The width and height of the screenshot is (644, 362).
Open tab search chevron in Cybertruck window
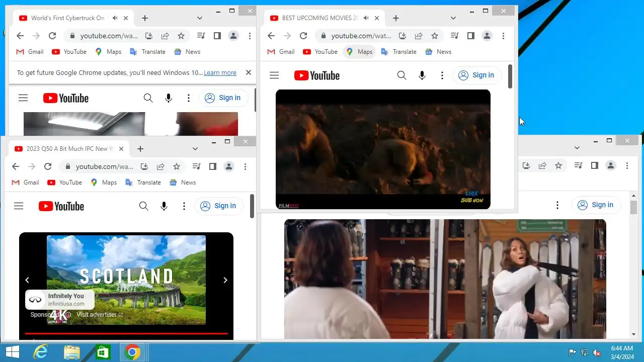tap(200, 18)
